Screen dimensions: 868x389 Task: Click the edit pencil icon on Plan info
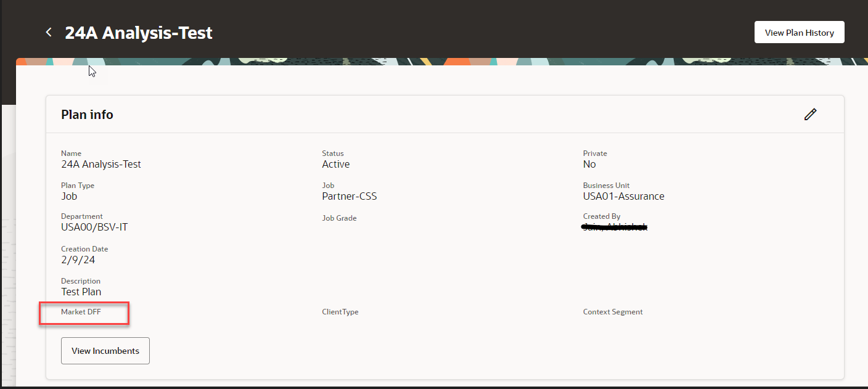[810, 114]
